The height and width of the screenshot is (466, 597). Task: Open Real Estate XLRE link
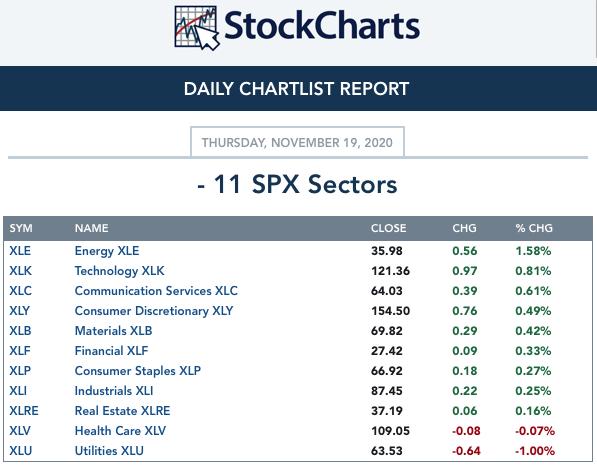tap(122, 411)
